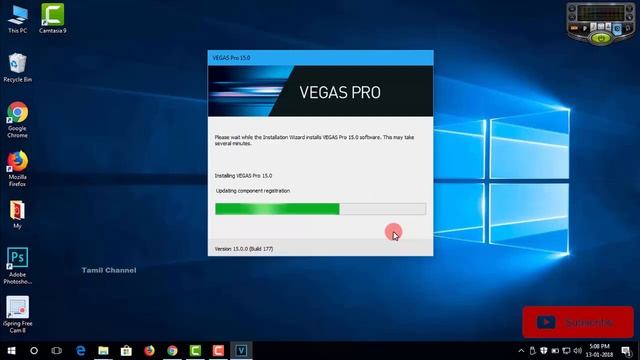Switch to the green Camtasia taskbar icon
Image resolution: width=640 pixels, height=360 pixels.
(195, 351)
